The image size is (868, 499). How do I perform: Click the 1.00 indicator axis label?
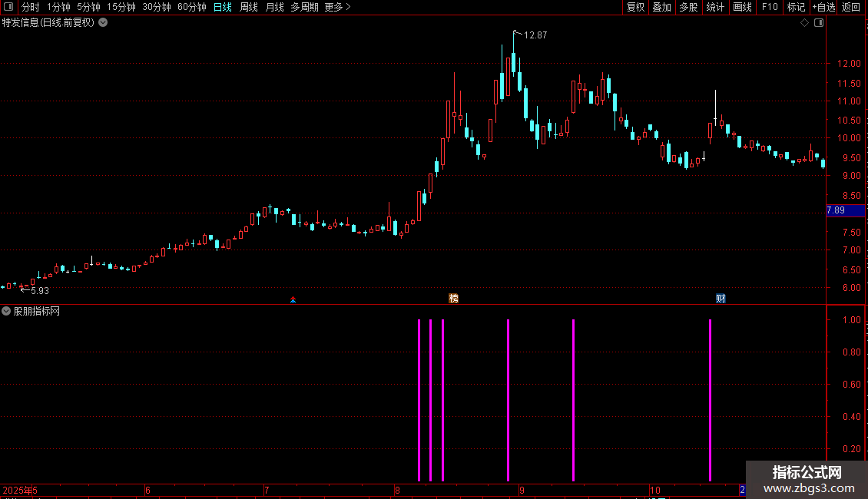pyautogui.click(x=851, y=320)
